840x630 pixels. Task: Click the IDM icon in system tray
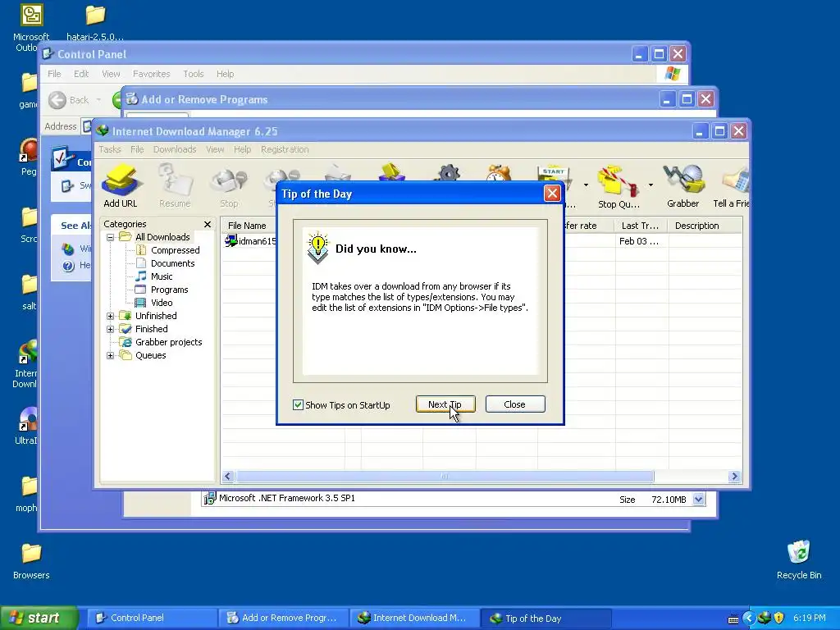[764, 619]
